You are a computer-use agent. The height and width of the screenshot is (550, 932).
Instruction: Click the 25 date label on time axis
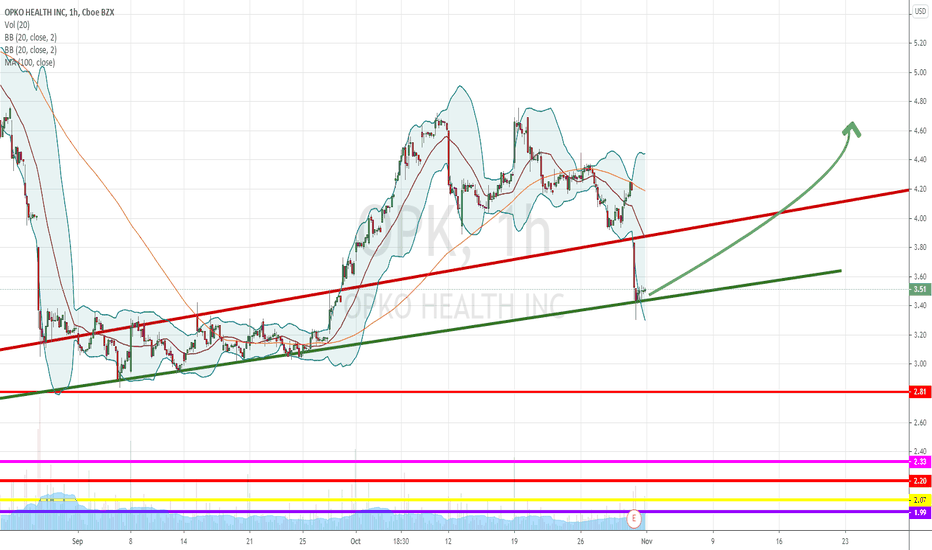point(303,541)
